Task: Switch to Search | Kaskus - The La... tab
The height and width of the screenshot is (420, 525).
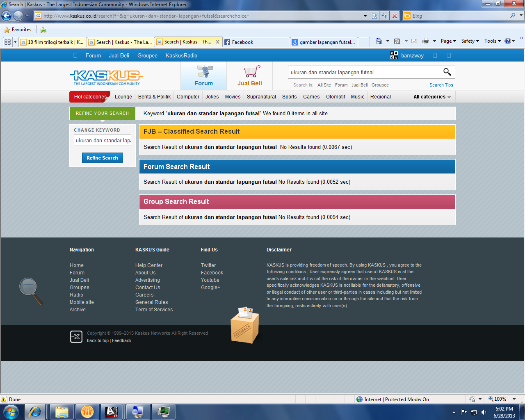Action: point(121,42)
